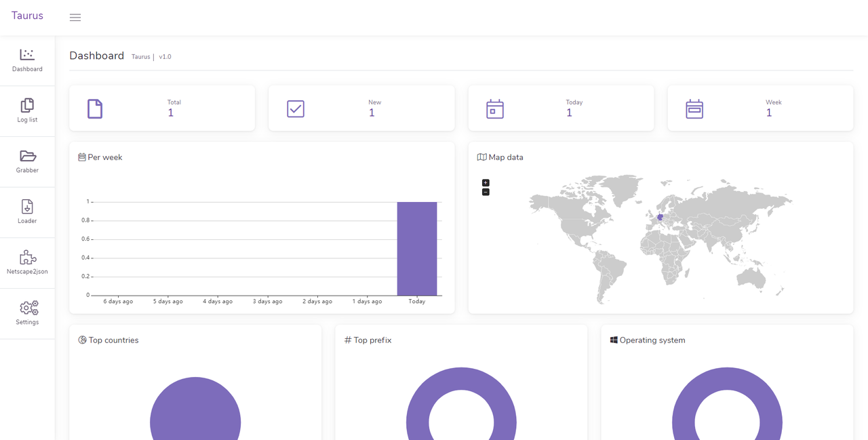Click the hamburger menu icon
868x440 pixels.
click(75, 18)
